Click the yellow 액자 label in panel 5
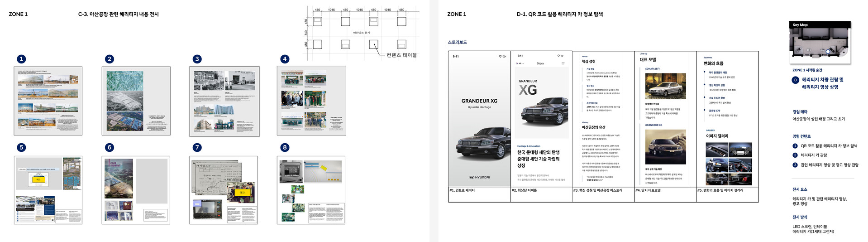 (38, 180)
